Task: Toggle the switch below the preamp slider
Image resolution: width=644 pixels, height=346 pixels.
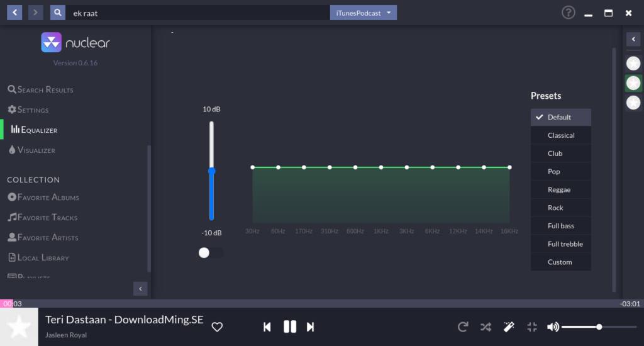Action: [211, 253]
